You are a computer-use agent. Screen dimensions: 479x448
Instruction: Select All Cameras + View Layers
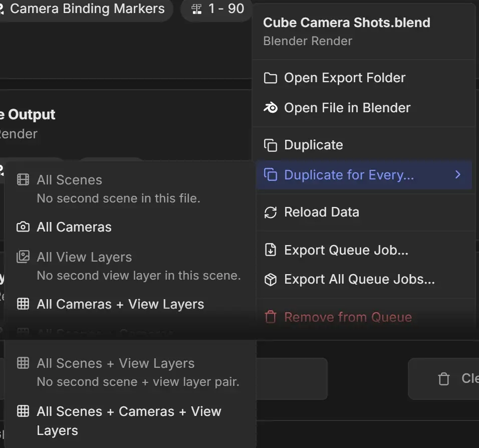[130, 304]
